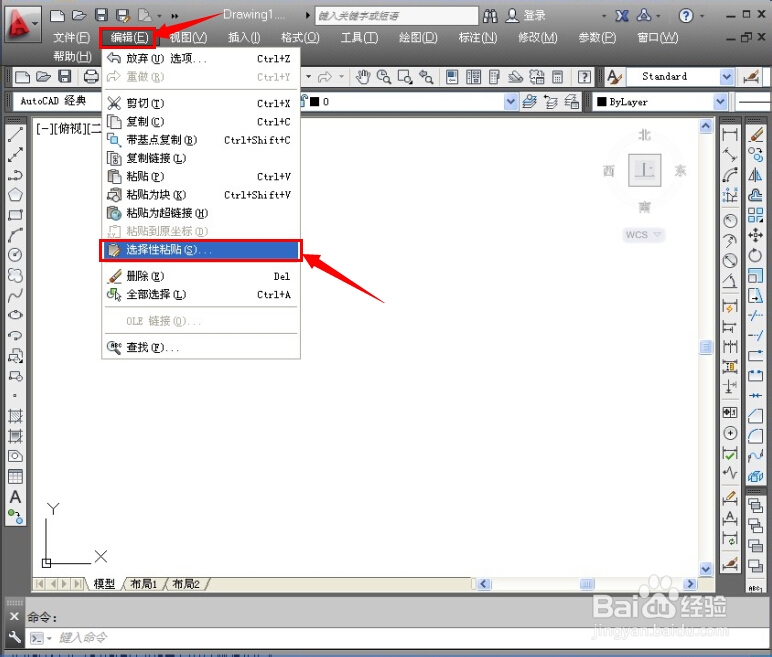772x657 pixels.
Task: Click the keyword search input box
Action: click(396, 16)
